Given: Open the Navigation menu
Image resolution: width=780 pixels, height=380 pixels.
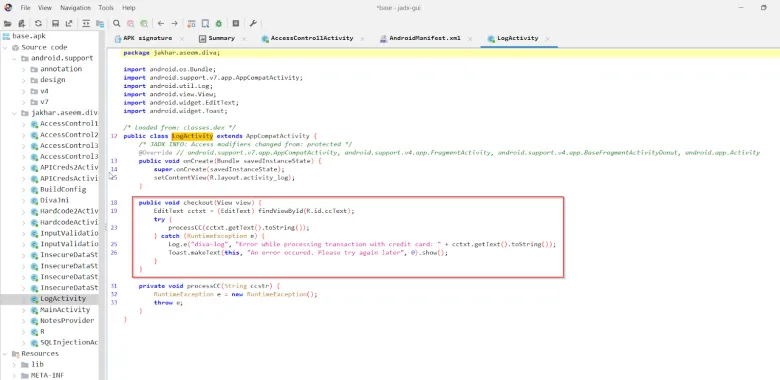Looking at the screenshot, I should pos(76,8).
